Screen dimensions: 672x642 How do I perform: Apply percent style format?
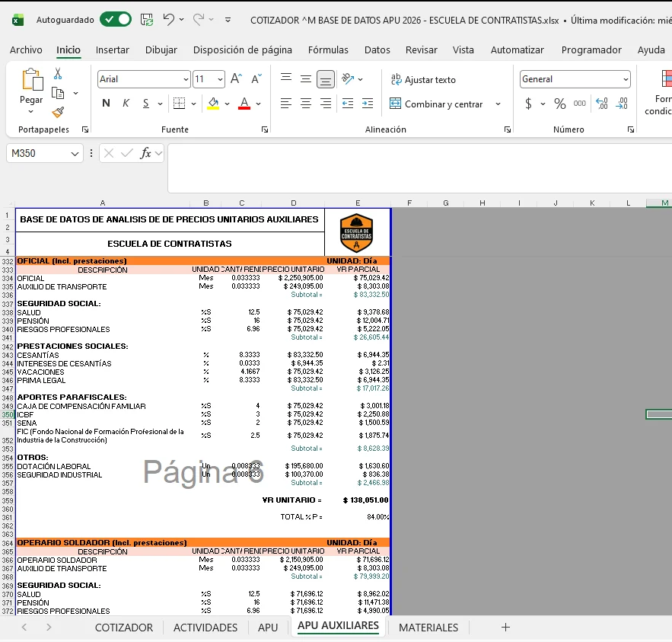[x=559, y=104]
